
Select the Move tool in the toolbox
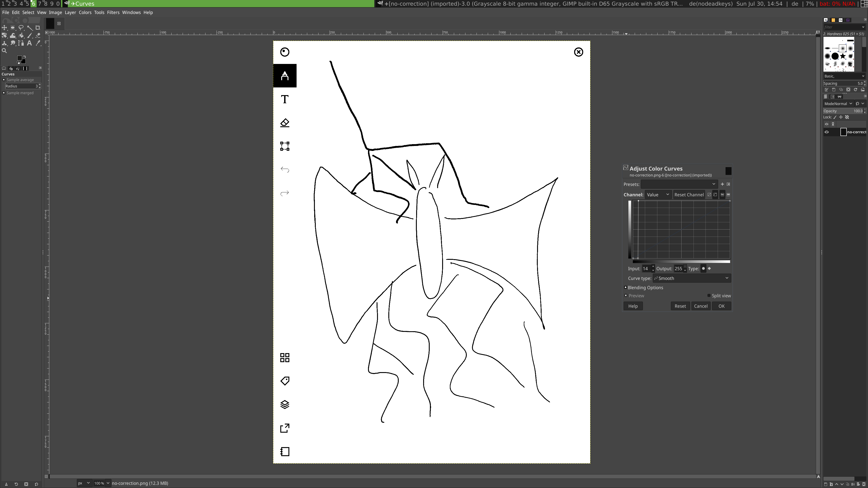point(4,28)
